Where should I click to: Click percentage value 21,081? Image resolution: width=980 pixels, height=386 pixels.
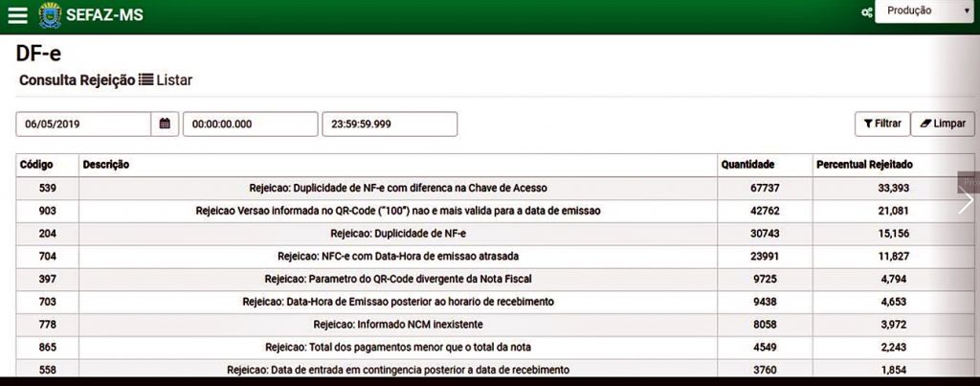click(893, 211)
